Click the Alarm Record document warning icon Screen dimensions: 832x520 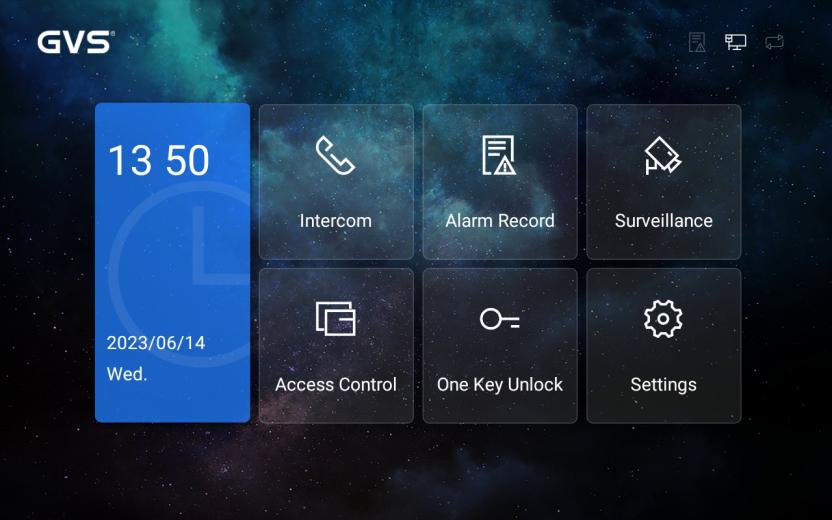(499, 155)
